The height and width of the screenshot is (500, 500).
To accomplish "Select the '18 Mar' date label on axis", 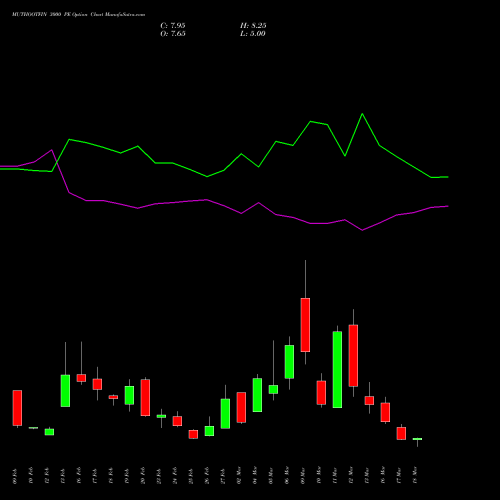I will coord(415,476).
